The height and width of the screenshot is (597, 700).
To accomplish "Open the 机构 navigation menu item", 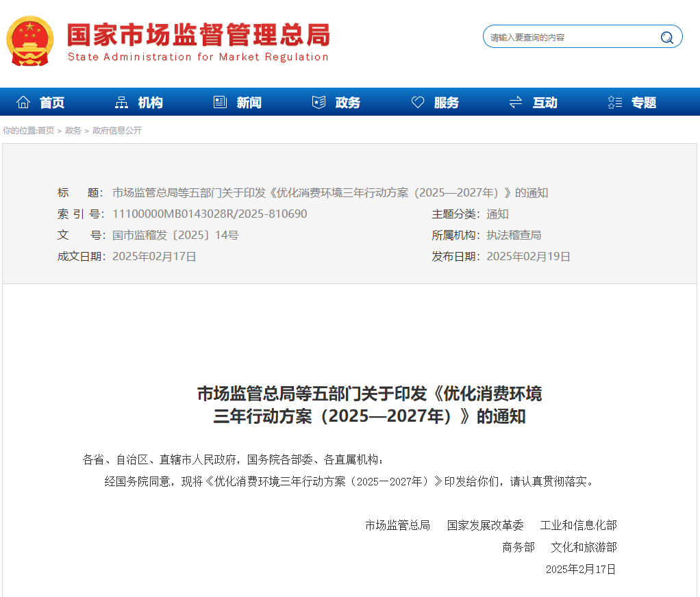I will [151, 103].
